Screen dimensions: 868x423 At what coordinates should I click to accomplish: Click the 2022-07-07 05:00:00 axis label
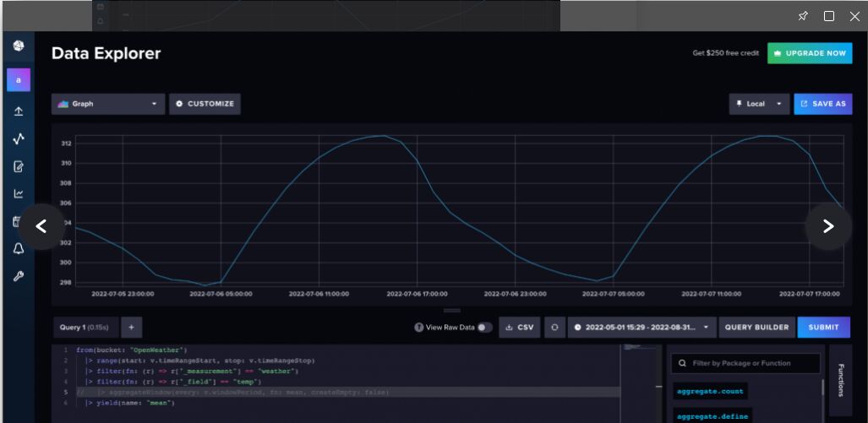tap(614, 294)
